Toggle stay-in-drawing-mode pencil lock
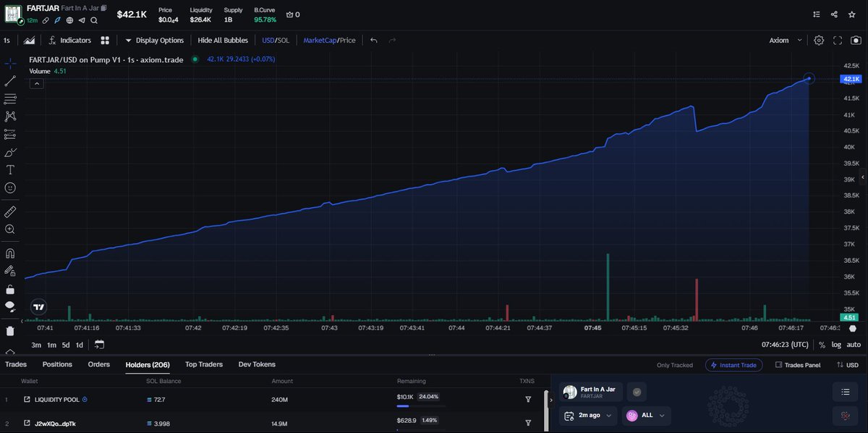The height and width of the screenshot is (433, 868). pos(10,271)
